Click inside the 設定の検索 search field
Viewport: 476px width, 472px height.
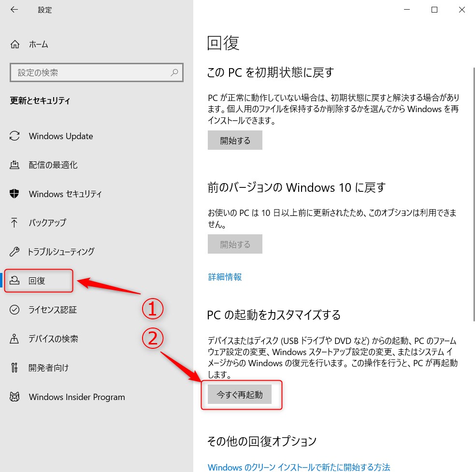[x=87, y=72]
